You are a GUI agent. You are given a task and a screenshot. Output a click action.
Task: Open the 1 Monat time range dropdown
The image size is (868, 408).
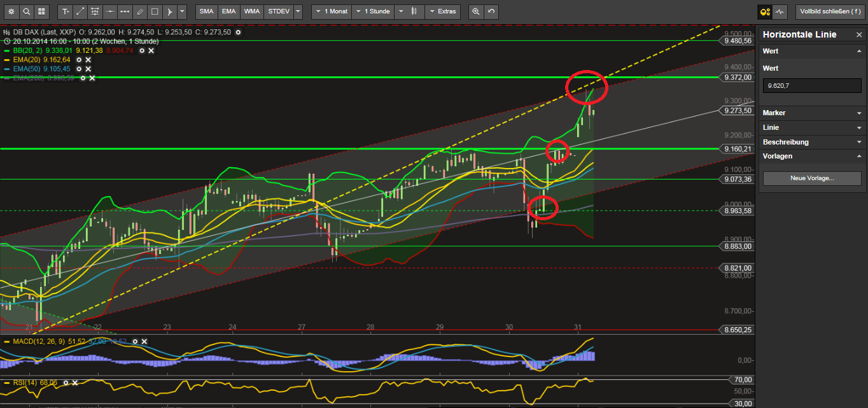tap(331, 11)
